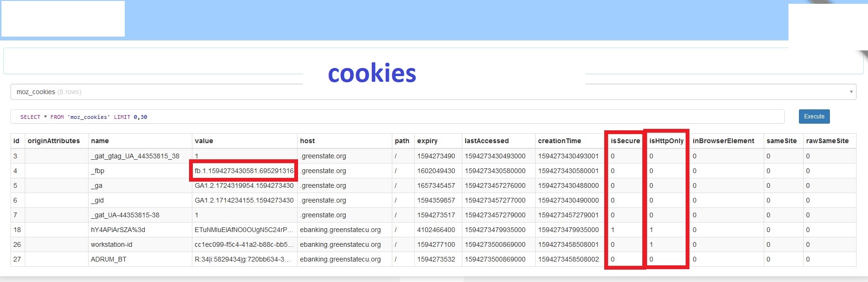
Task: Click the value starting cc1ec099-f5c4-41a2
Action: 244,244
